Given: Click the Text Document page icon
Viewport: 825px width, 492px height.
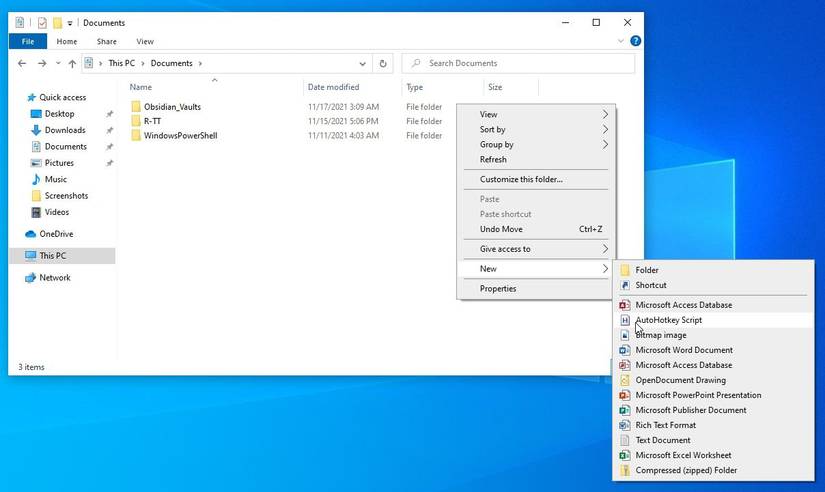Looking at the screenshot, I should (x=625, y=440).
